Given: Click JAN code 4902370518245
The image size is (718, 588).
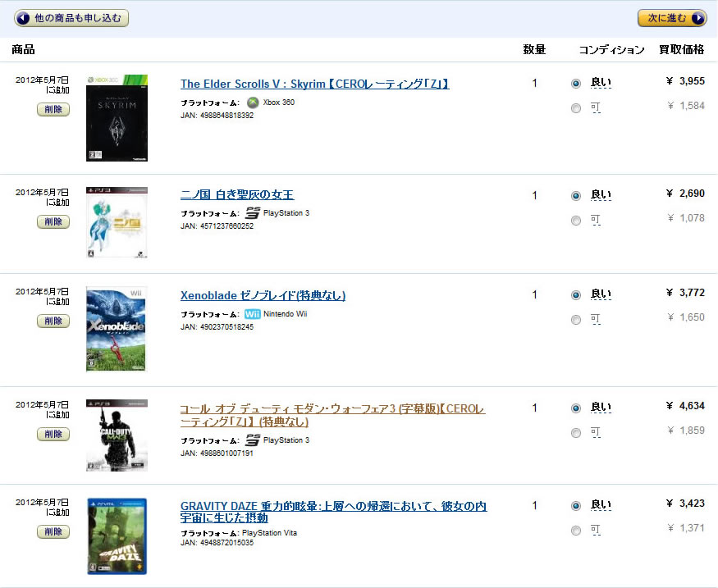Looking at the screenshot, I should point(226,326).
